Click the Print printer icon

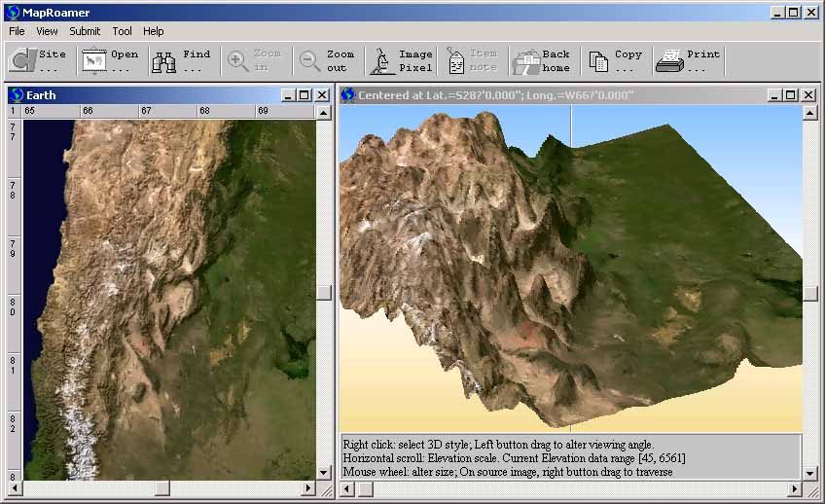(669, 61)
